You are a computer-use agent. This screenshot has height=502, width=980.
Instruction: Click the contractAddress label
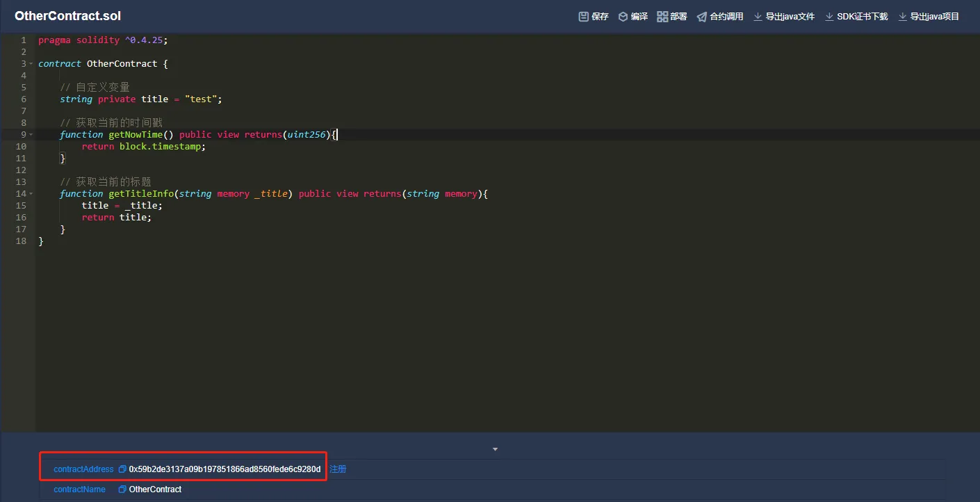[83, 469]
